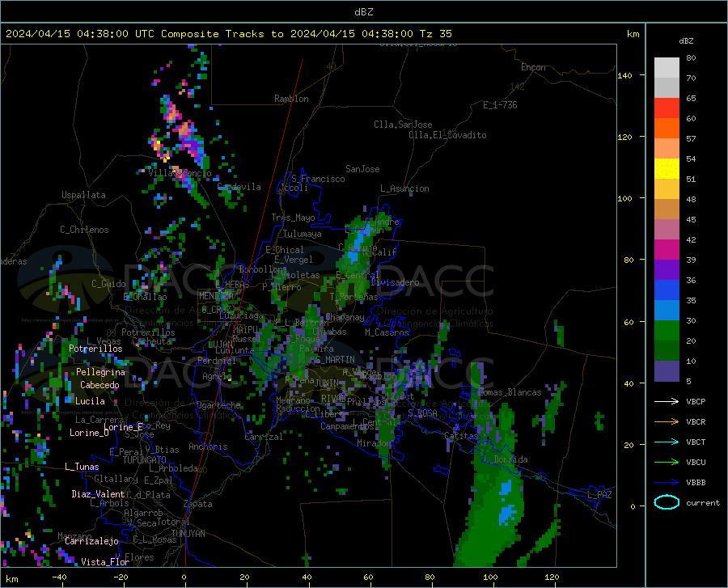Click the composite tracks timestamp header
This screenshot has width=728, height=588.
(228, 34)
